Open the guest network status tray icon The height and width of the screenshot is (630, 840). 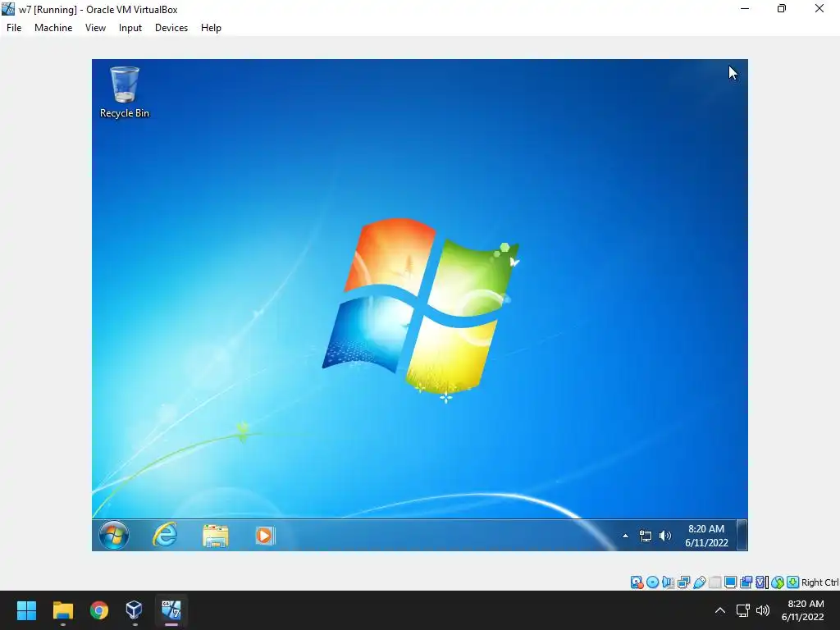(x=646, y=536)
